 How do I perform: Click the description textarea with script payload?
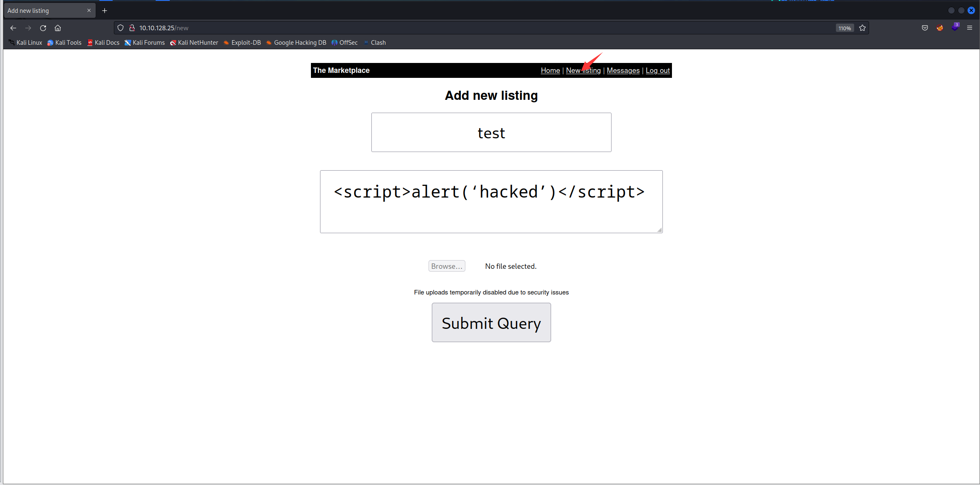click(491, 202)
